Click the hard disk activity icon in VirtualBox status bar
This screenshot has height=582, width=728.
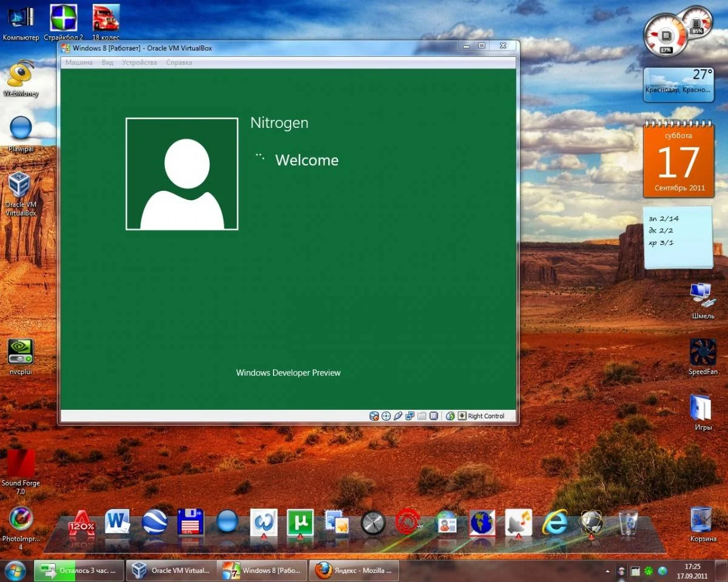(x=374, y=416)
